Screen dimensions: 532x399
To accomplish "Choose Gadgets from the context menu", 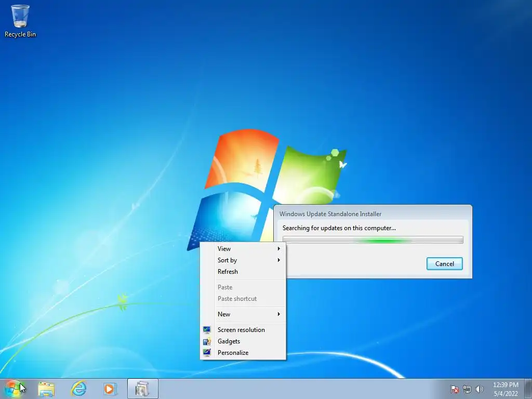I will point(243,341).
